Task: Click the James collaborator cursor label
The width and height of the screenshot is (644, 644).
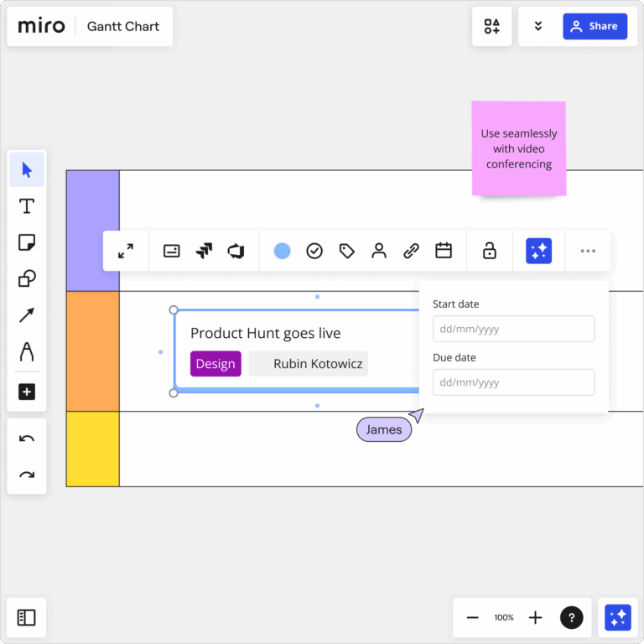Action: pos(383,429)
